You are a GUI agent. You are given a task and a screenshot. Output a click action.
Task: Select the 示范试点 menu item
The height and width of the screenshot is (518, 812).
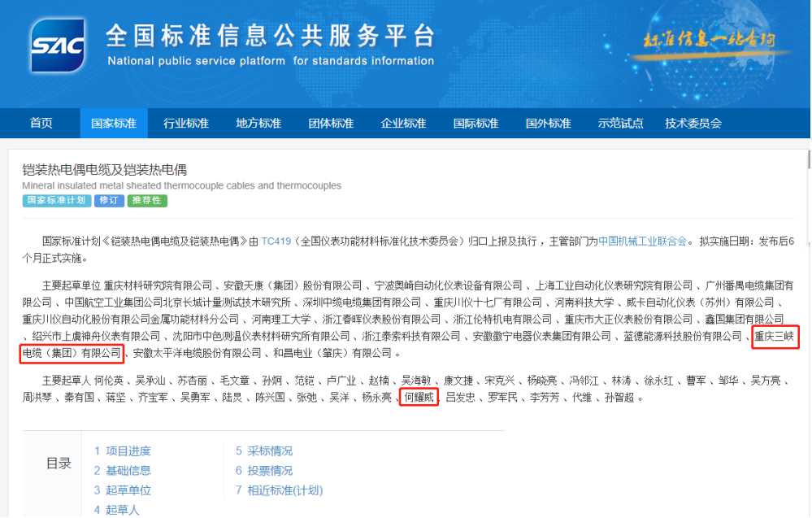(x=620, y=124)
